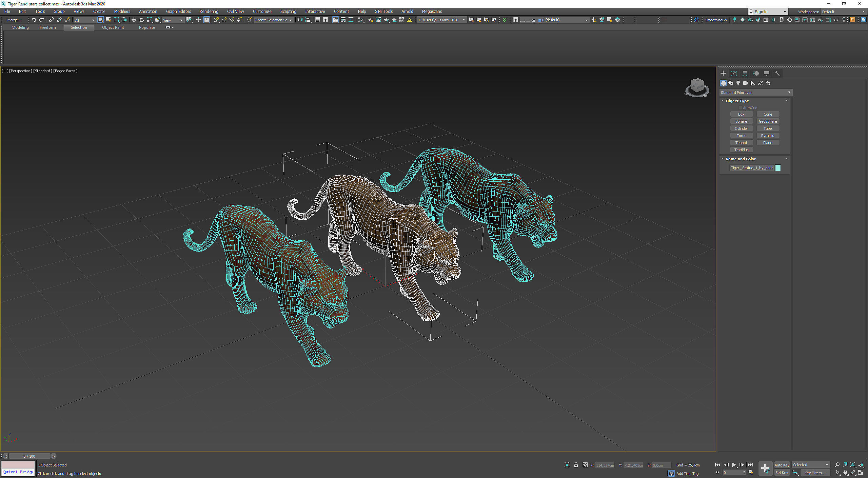Select the Move transform tool
Screen dimensions: 868x478
134,20
